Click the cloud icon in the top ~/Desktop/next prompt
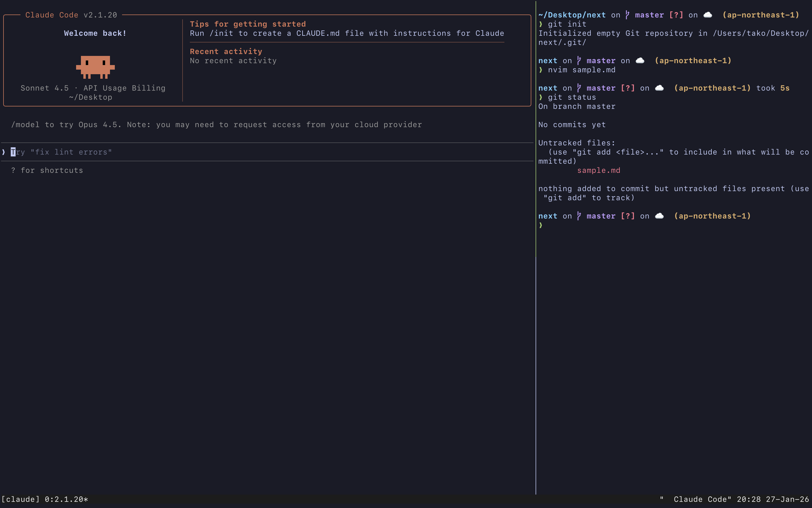This screenshot has width=812, height=508. (x=707, y=15)
